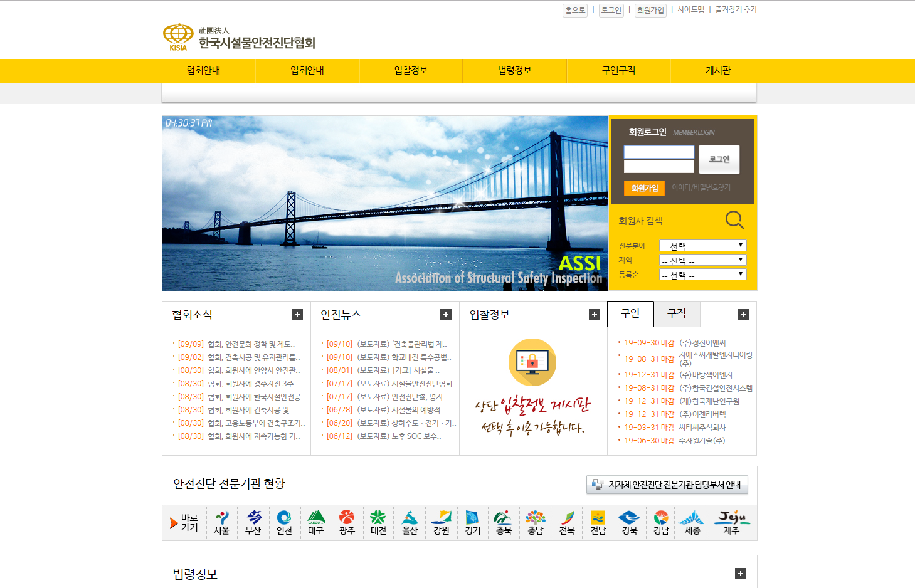The height and width of the screenshot is (588, 915).
Task: Click top-bar 로그인 link
Action: point(611,10)
